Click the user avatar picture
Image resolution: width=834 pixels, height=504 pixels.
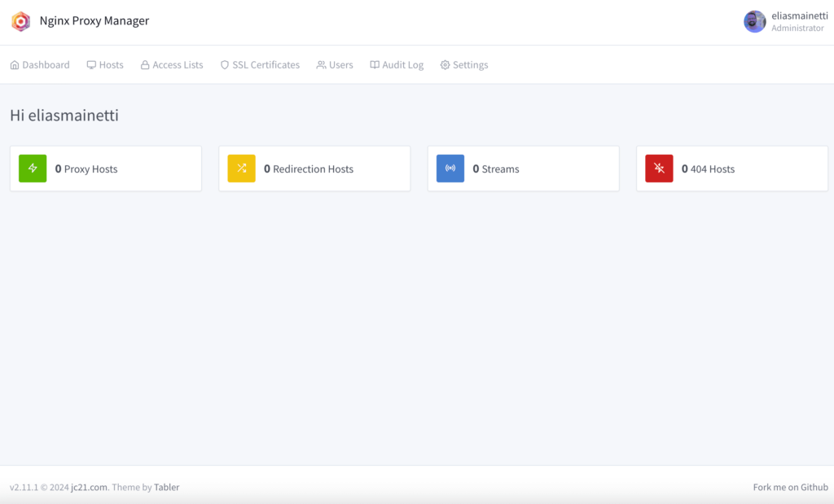tap(754, 22)
